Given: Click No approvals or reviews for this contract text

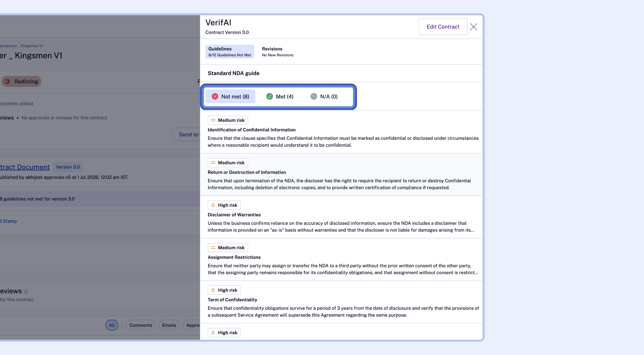Looking at the screenshot, I should (x=64, y=118).
